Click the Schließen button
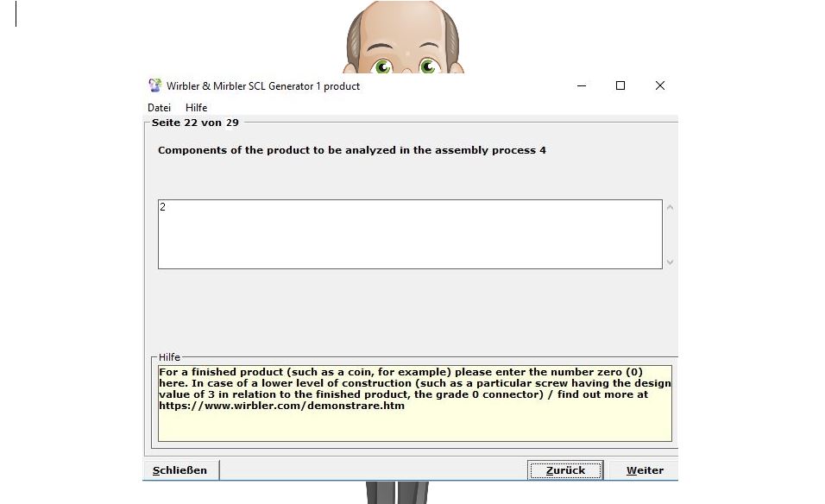The width and height of the screenshot is (825, 504). point(180,470)
